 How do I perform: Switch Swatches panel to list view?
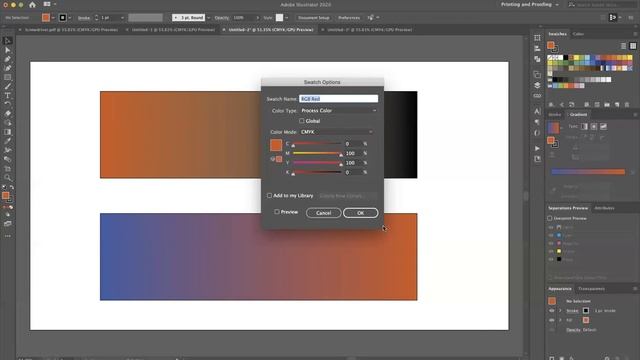623,46
